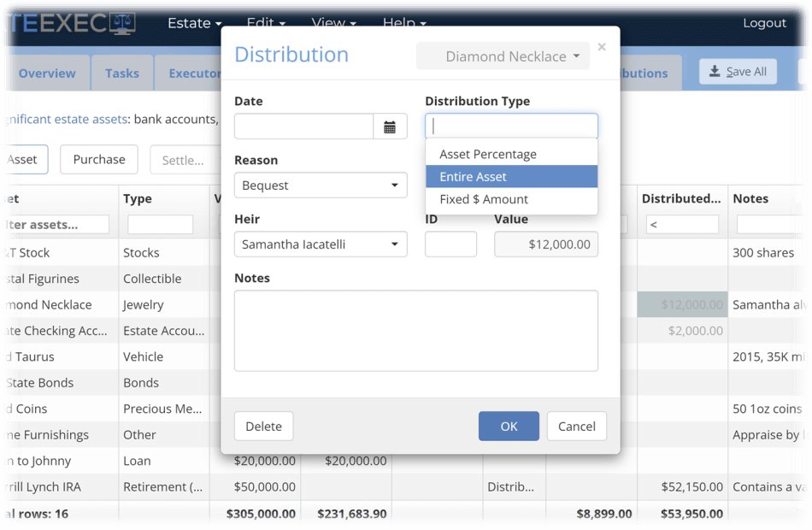Close the Distribution dialog with the X
The image size is (812, 530).
pos(602,46)
